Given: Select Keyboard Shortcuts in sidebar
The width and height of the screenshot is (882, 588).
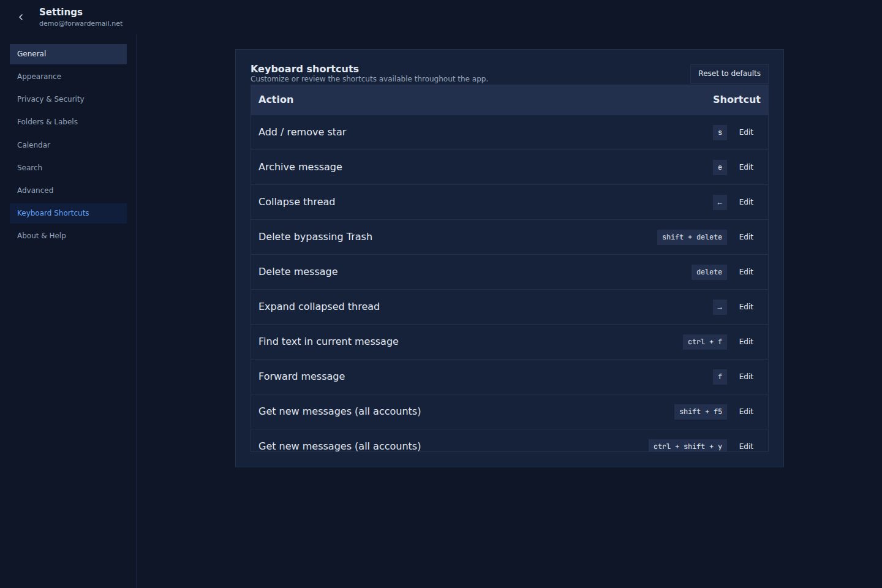Looking at the screenshot, I should [68, 213].
